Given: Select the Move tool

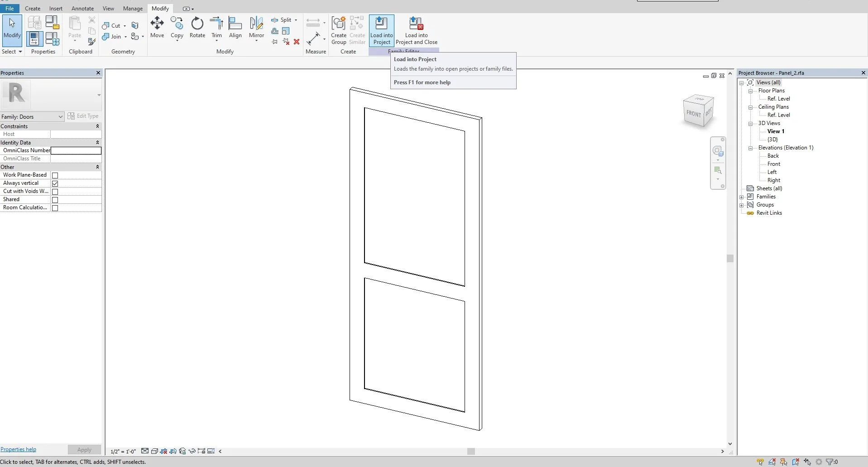Looking at the screenshot, I should [x=157, y=27].
